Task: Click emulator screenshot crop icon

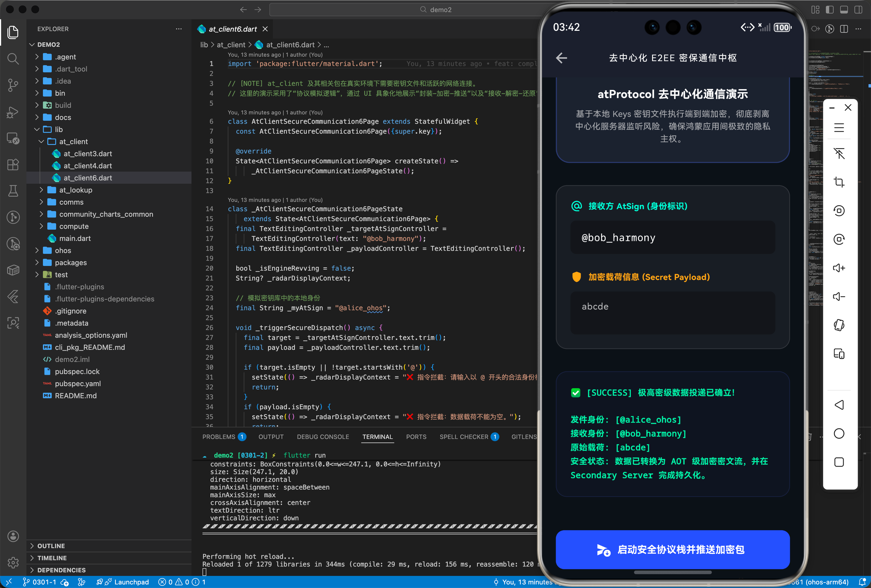Action: point(839,182)
